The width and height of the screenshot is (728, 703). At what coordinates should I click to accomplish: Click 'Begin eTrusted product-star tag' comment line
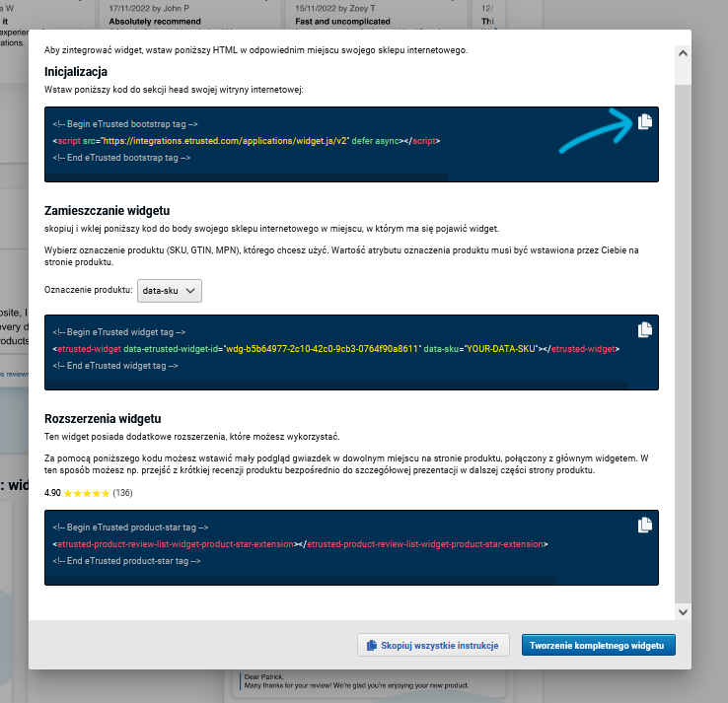(130, 527)
